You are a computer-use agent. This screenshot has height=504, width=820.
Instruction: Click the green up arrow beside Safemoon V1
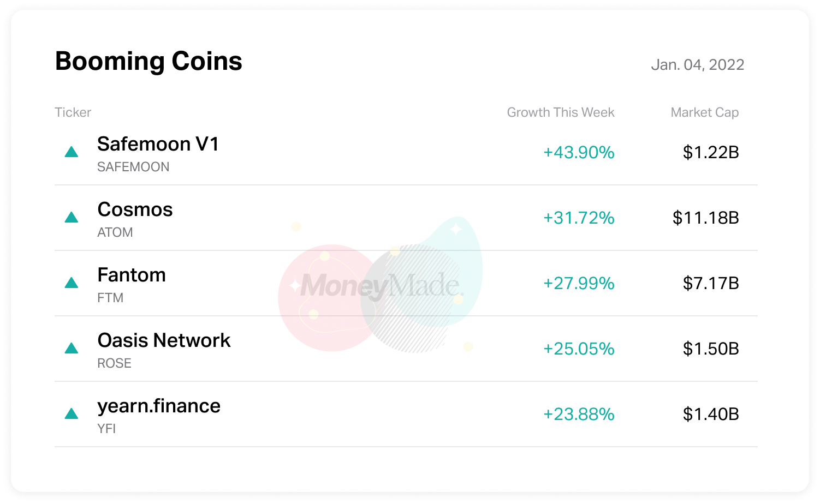(x=72, y=152)
